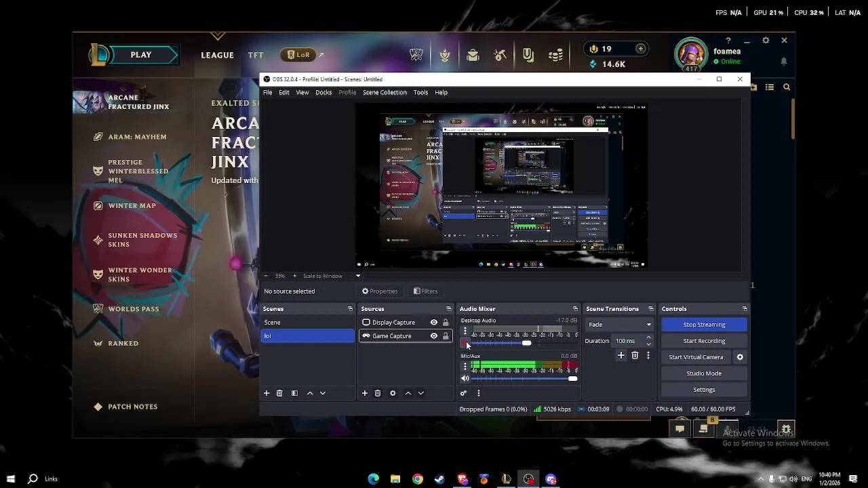The image size is (868, 488).
Task: Click transition Duration 100 ms field
Action: (628, 341)
